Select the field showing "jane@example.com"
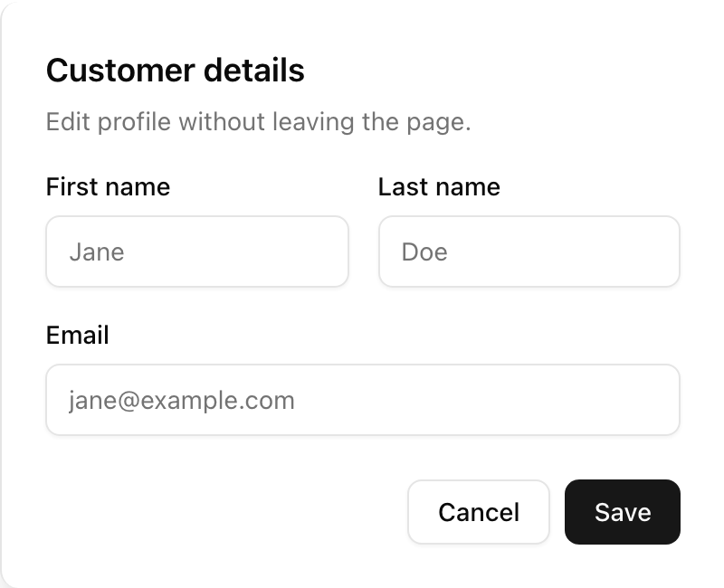724x588 pixels. point(362,400)
